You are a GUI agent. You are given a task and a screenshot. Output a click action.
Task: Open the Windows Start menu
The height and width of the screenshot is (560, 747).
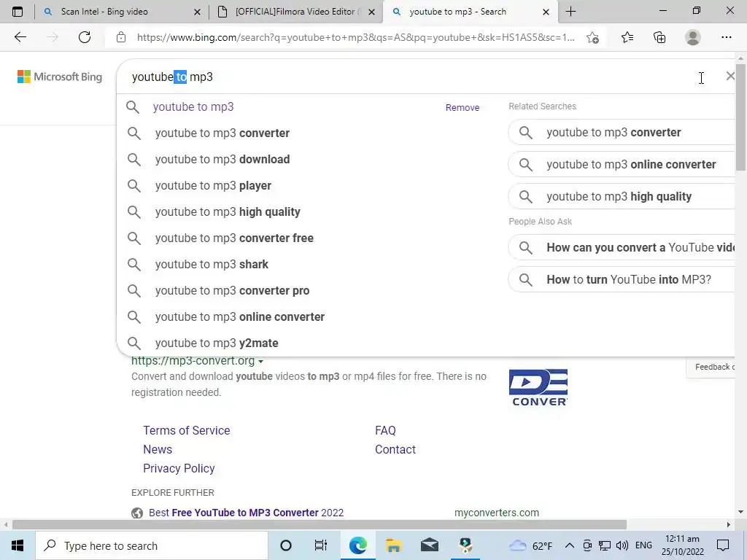(x=18, y=545)
